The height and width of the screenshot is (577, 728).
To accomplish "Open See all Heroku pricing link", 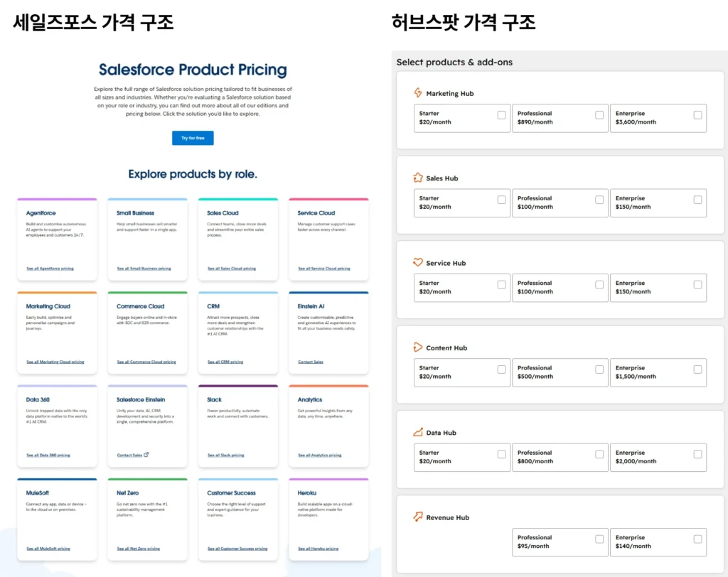I will 318,548.
